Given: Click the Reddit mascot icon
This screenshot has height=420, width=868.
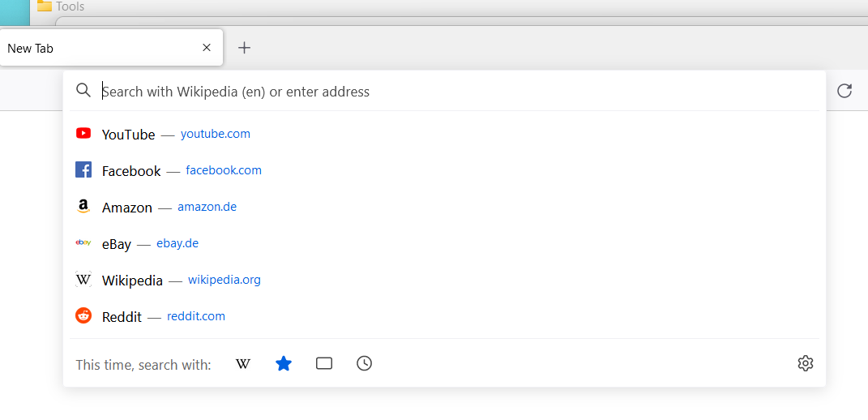Looking at the screenshot, I should (83, 316).
